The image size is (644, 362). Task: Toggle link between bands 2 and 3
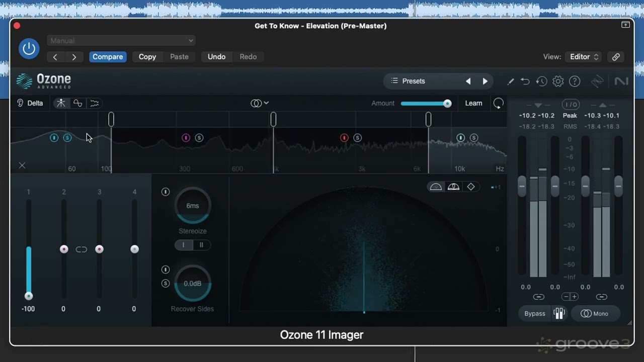coord(82,249)
